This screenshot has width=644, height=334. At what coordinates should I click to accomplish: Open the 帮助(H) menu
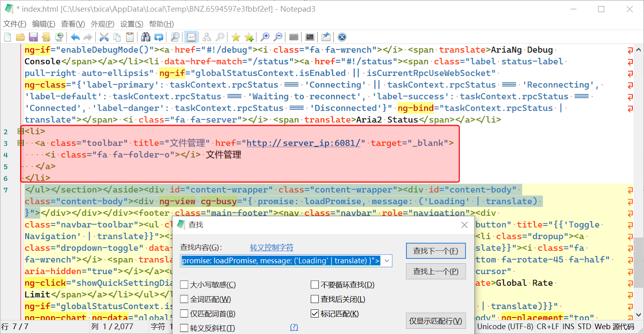click(161, 24)
